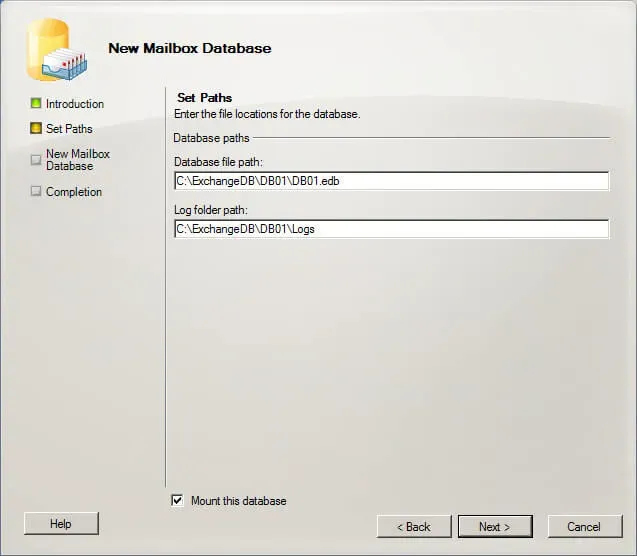Select the Set Paths wizard step
The height and width of the screenshot is (556, 637).
point(69,129)
